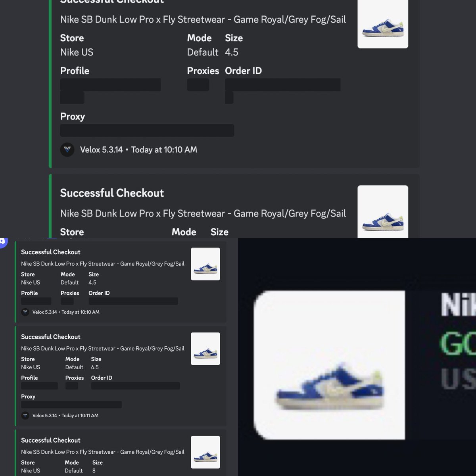Open the Discord logo badge on the left edge

(3, 242)
